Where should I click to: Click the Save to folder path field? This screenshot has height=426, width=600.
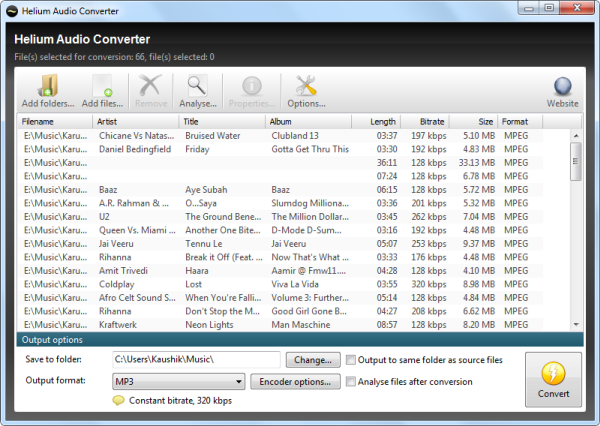click(x=195, y=360)
